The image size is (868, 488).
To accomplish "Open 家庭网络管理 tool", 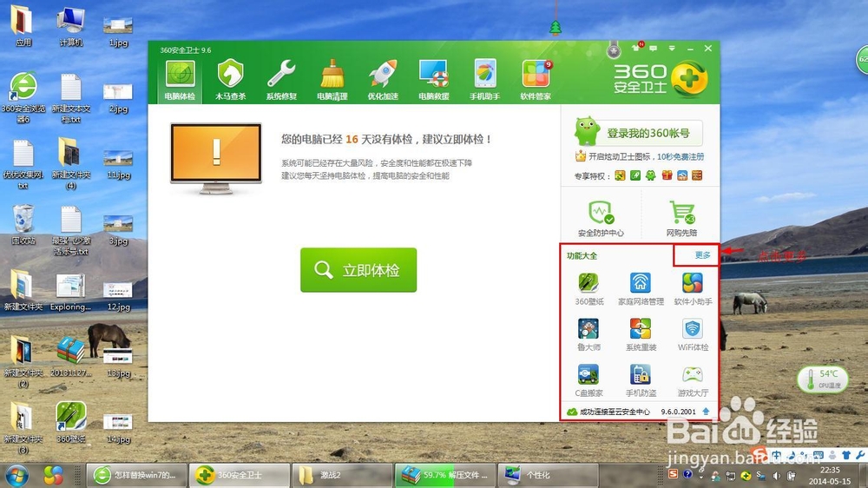I will pyautogui.click(x=641, y=288).
